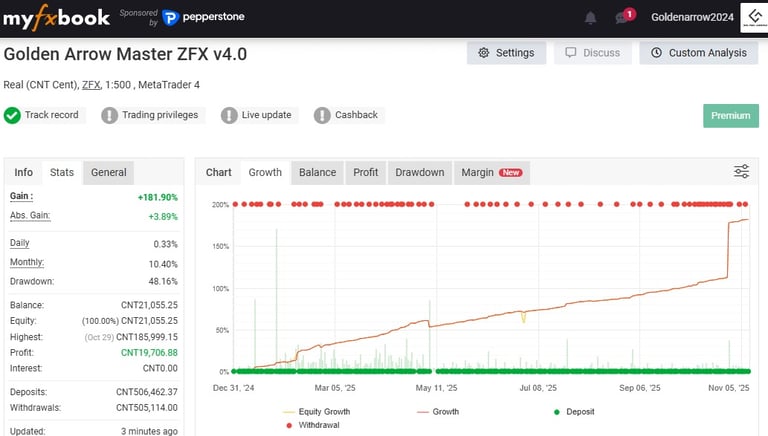The image size is (768, 436).
Task: Follow the ZFX broker link
Action: pyautogui.click(x=91, y=85)
